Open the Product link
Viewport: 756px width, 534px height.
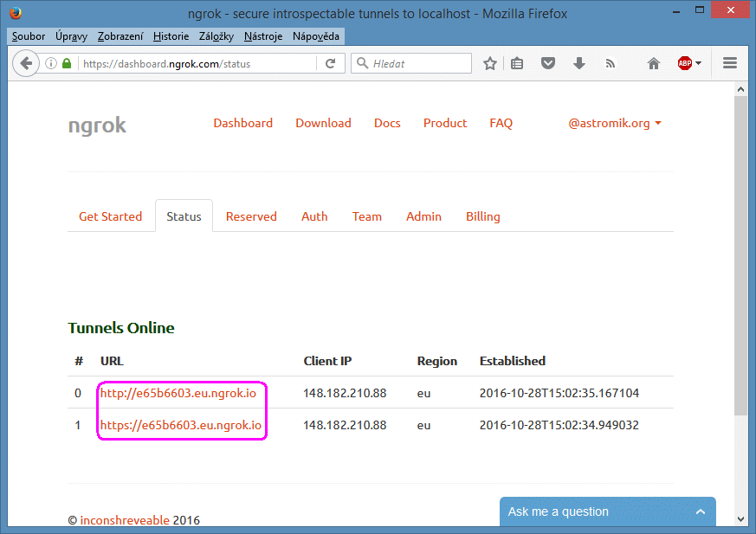445,124
